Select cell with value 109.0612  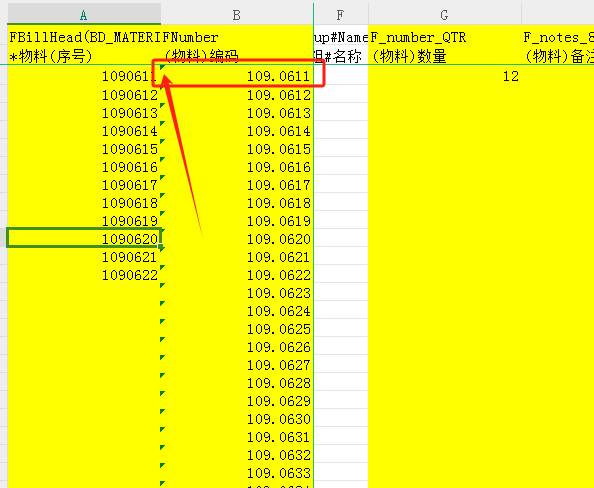tap(237, 94)
